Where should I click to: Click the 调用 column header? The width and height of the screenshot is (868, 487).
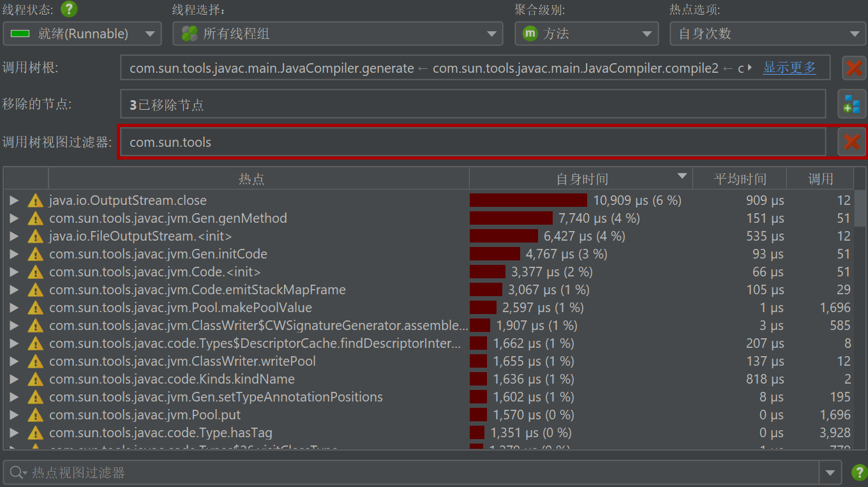[820, 179]
